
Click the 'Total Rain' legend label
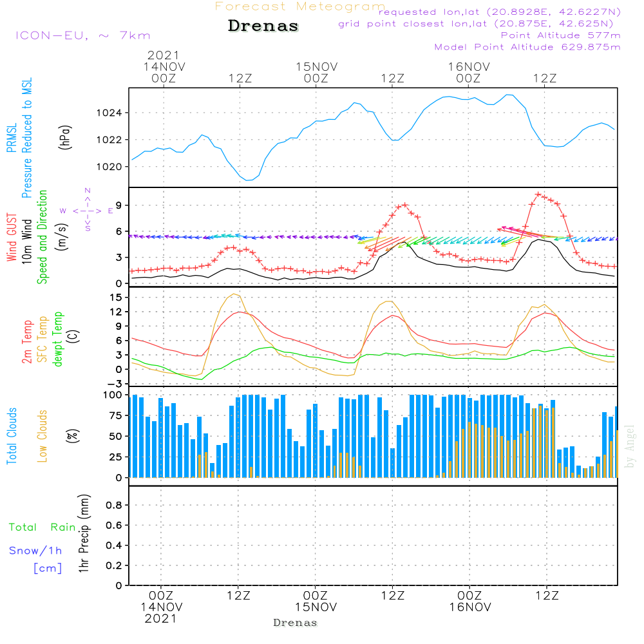(x=43, y=527)
